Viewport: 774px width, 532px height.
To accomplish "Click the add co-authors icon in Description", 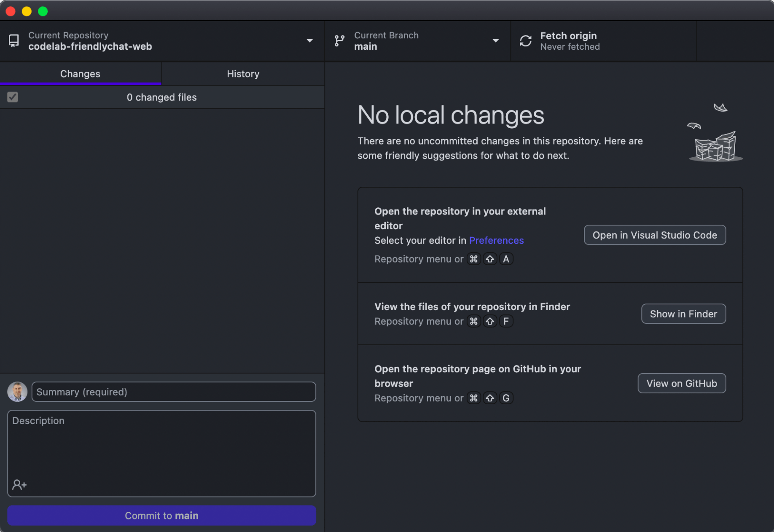I will tap(19, 485).
